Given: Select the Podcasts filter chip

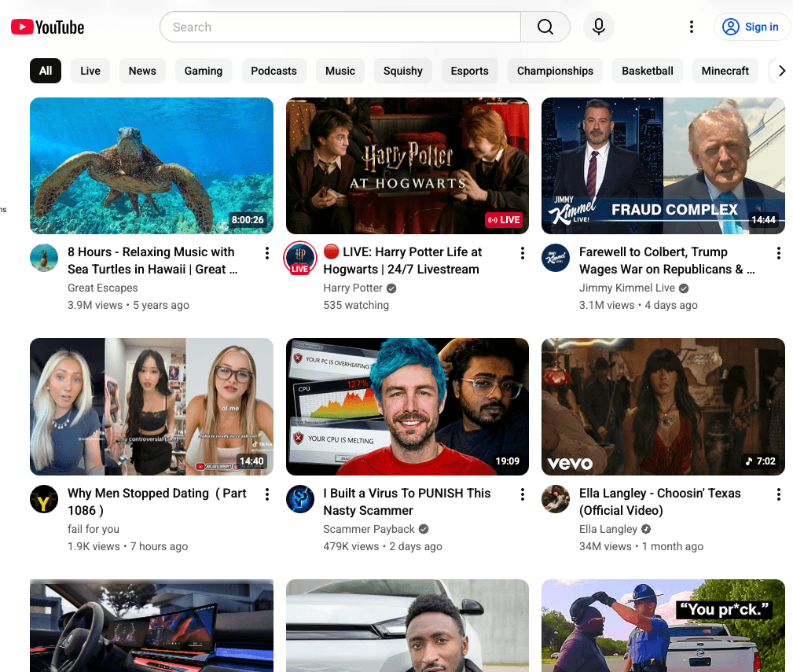Looking at the screenshot, I should [x=274, y=71].
